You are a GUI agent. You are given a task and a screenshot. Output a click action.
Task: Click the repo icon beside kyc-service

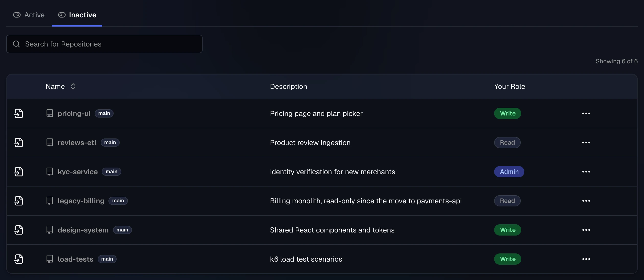(x=50, y=172)
